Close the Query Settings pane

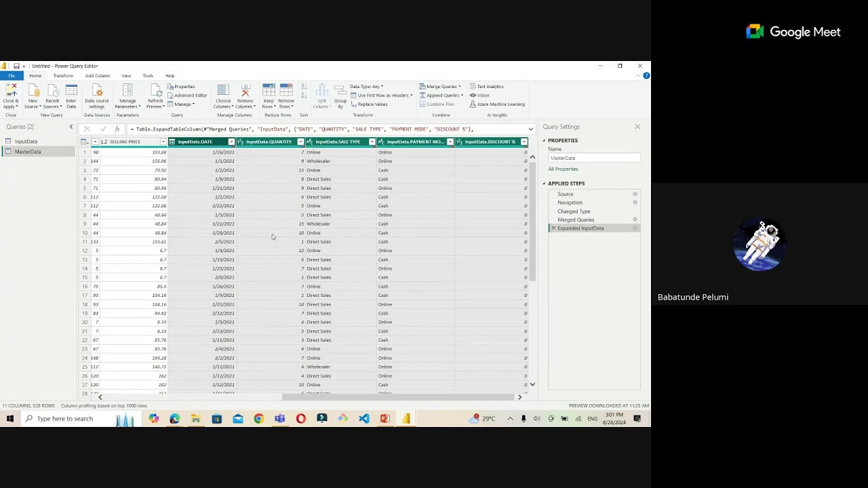(637, 127)
